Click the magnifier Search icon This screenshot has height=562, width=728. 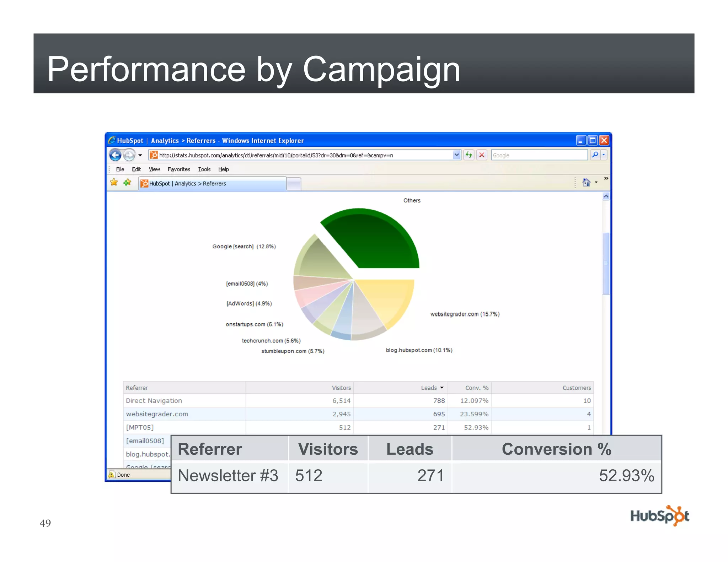[595, 155]
